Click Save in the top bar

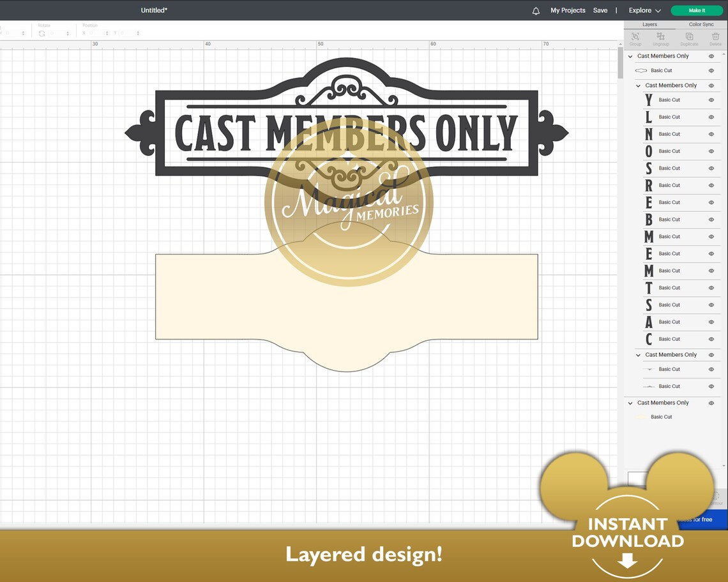[600, 10]
